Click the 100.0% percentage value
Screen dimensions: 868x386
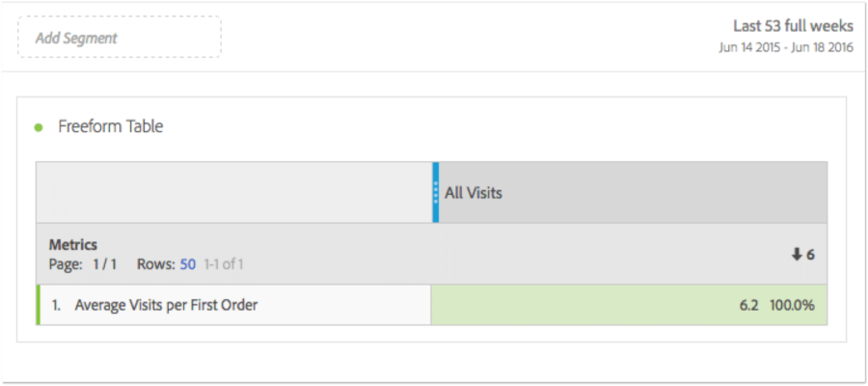point(792,305)
